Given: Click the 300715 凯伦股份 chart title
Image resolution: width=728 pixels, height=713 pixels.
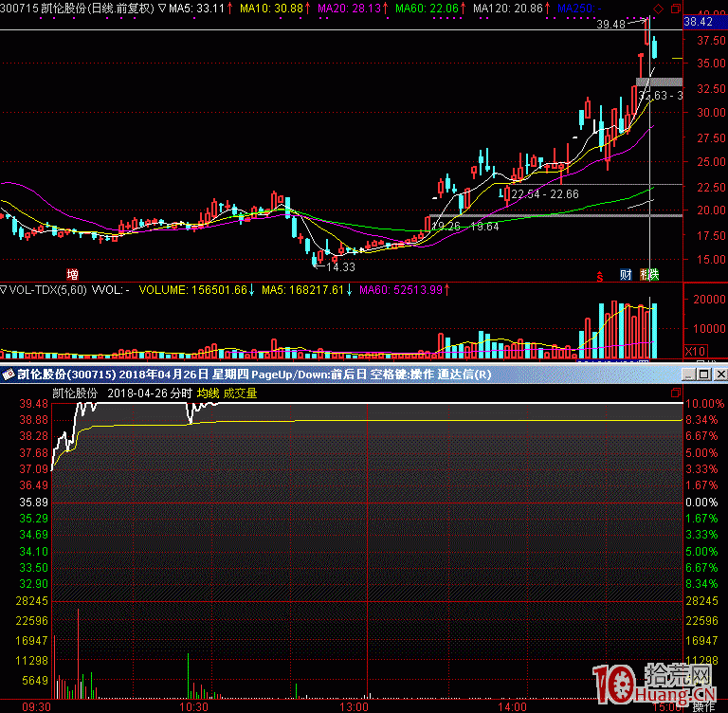Looking at the screenshot, I should 77,9.
